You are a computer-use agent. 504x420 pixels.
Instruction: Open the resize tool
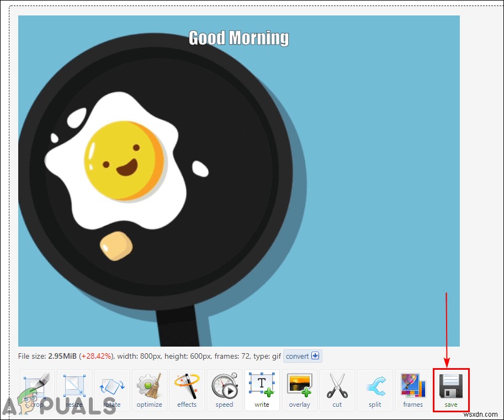click(x=75, y=390)
